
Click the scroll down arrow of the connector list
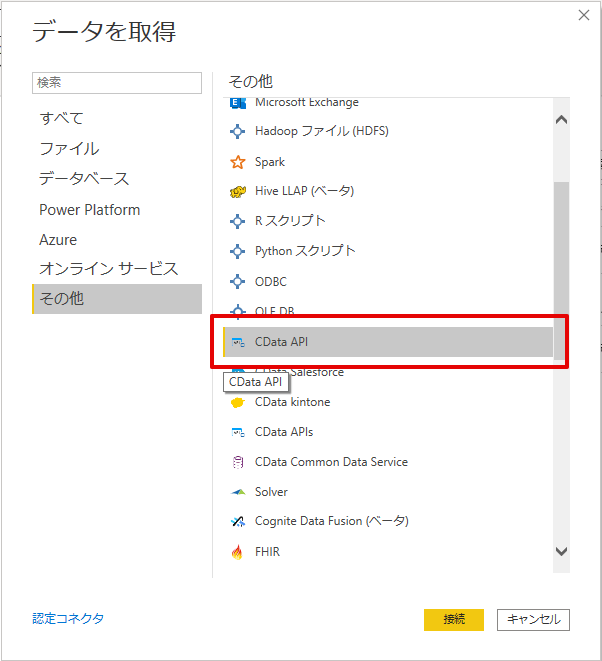click(x=561, y=551)
